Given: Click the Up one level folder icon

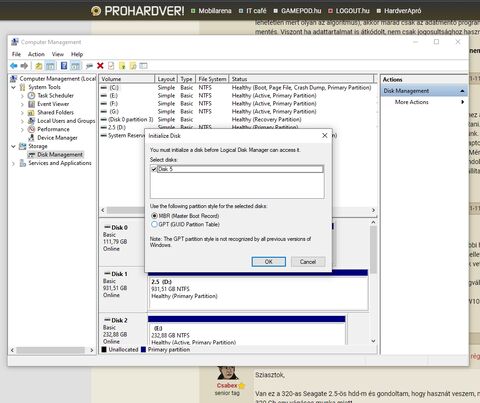Looking at the screenshot, I should (39, 66).
